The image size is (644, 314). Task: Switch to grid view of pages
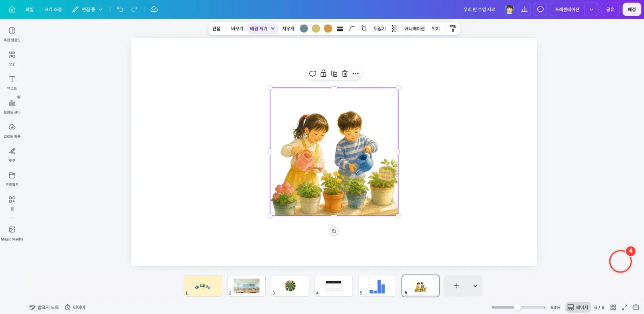coord(613,307)
